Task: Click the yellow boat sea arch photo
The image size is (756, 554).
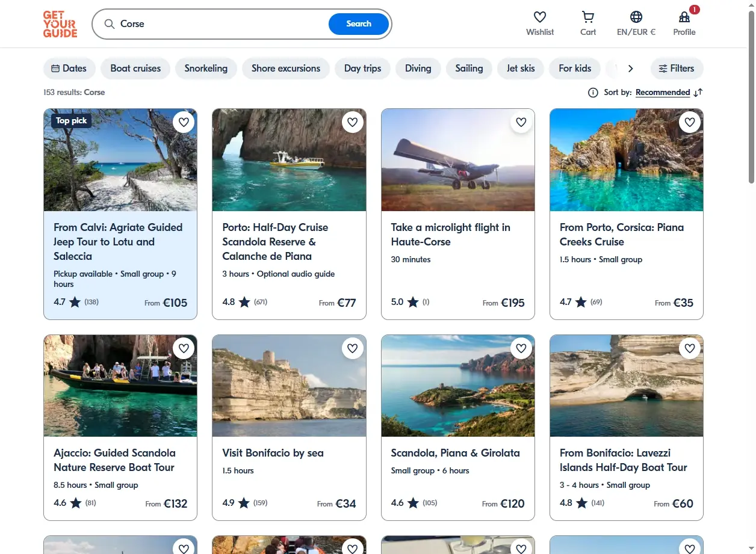Action: (x=289, y=160)
